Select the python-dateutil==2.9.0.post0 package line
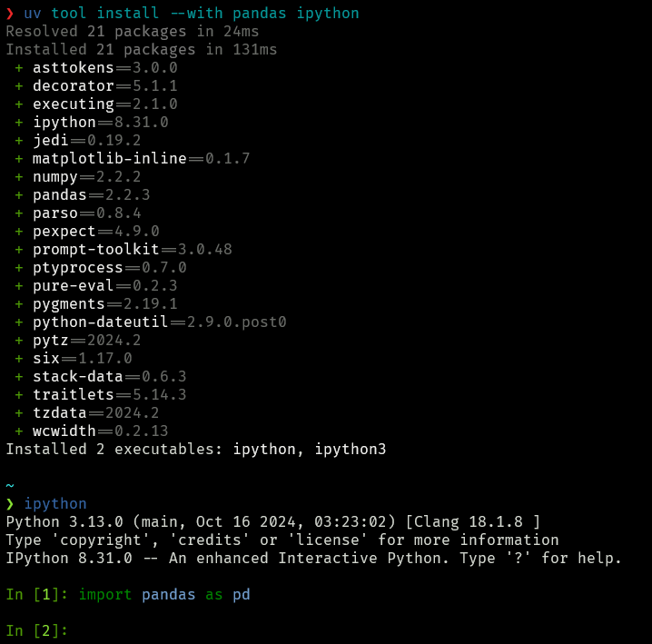 [151, 322]
